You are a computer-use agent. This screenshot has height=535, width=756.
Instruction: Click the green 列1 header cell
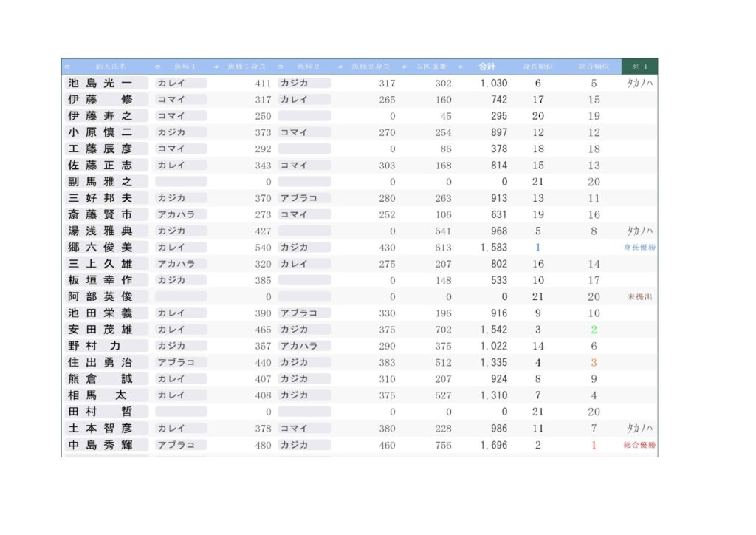point(639,67)
